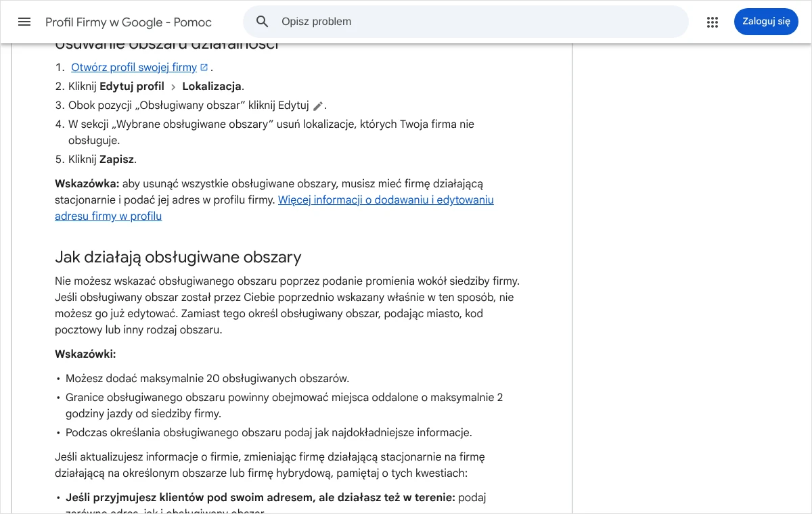
Task: Open the hamburger main menu
Action: (x=24, y=22)
